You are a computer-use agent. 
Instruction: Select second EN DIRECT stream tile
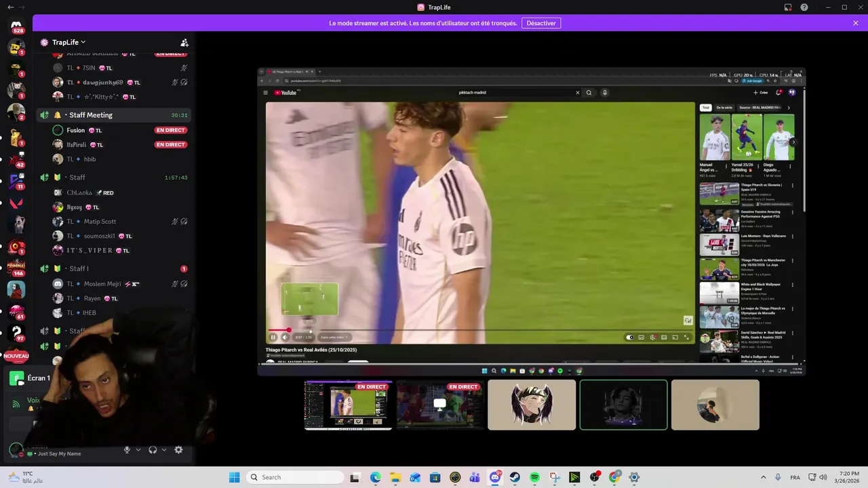tap(439, 405)
